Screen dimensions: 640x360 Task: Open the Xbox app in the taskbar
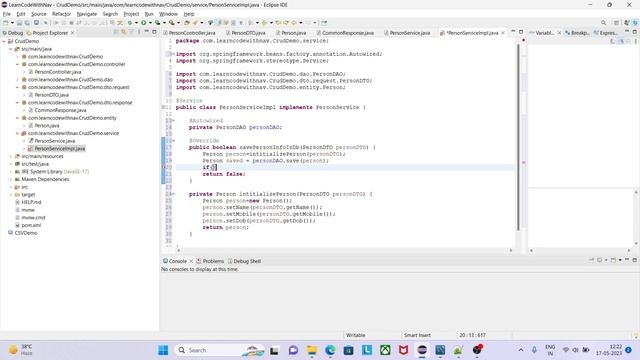[385, 350]
